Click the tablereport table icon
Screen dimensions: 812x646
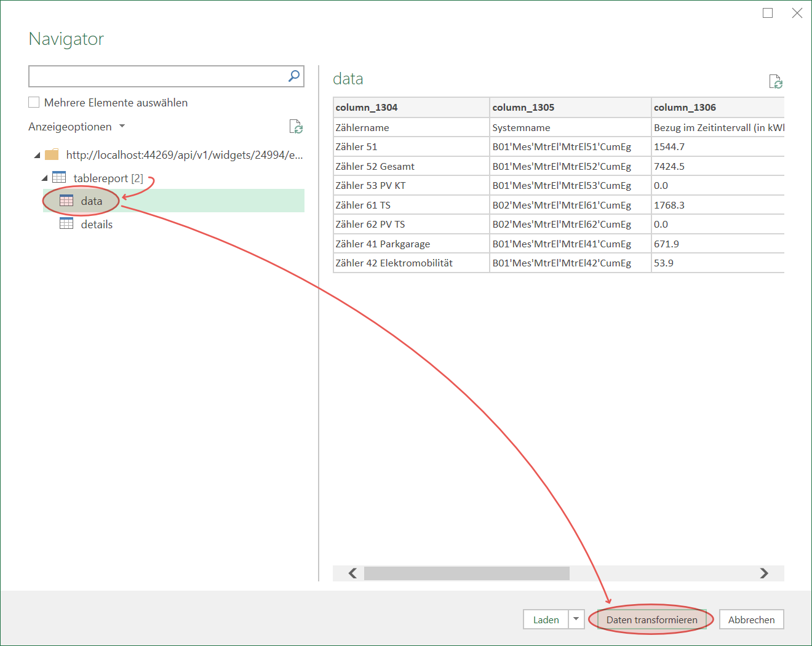59,177
